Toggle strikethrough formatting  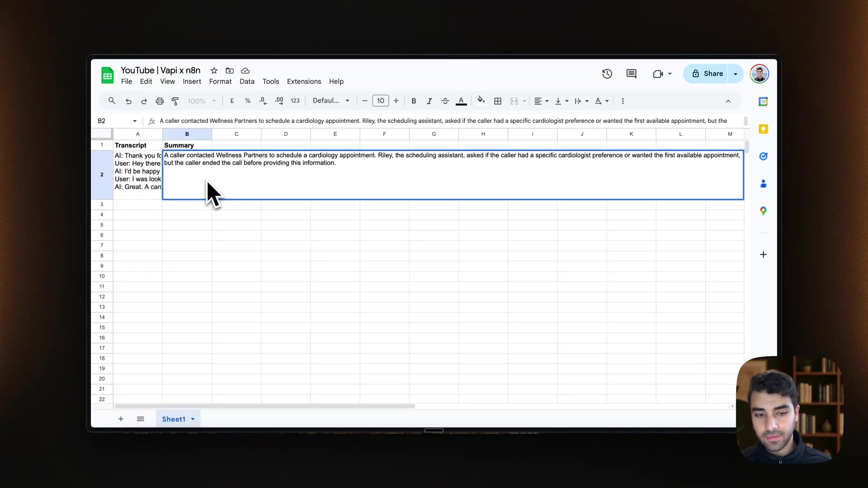pos(445,101)
